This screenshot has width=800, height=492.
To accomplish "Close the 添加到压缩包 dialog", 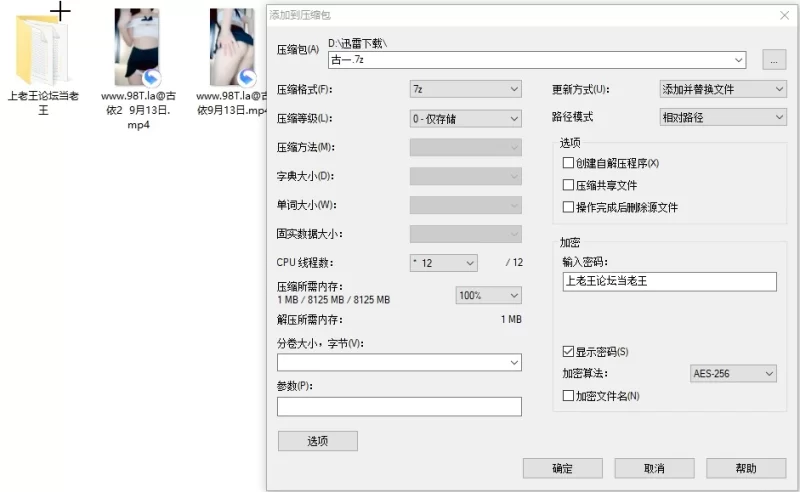I will (x=784, y=15).
